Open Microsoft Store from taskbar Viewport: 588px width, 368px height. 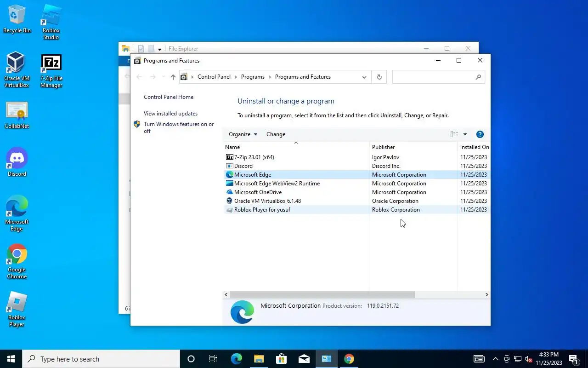coord(281,359)
